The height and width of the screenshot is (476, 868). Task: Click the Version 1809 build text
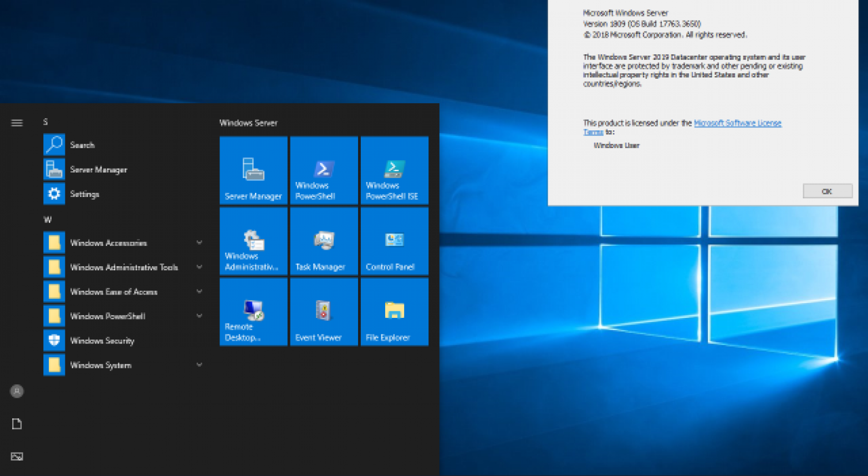tap(642, 24)
